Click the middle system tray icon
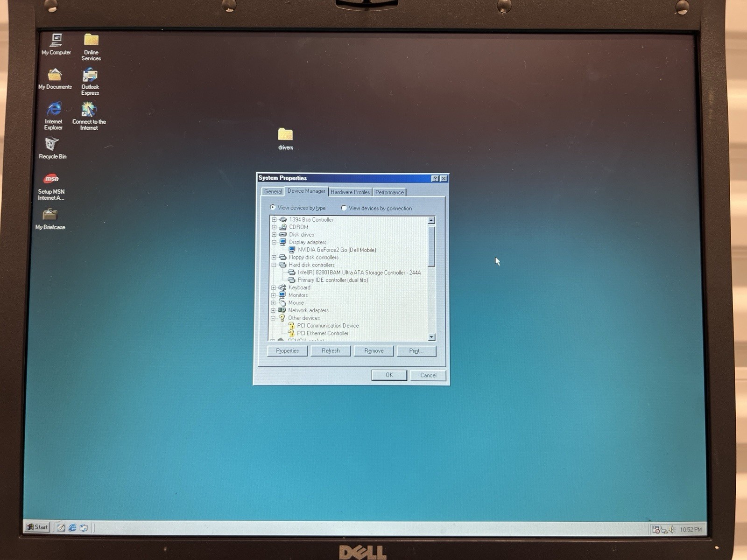Screen dimensions: 747x560 pyautogui.click(x=664, y=529)
